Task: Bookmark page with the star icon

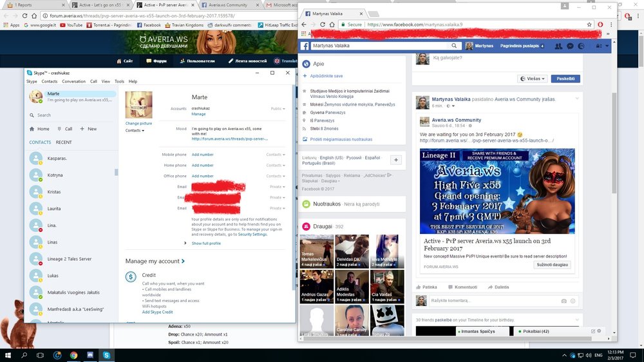Action: (x=589, y=24)
